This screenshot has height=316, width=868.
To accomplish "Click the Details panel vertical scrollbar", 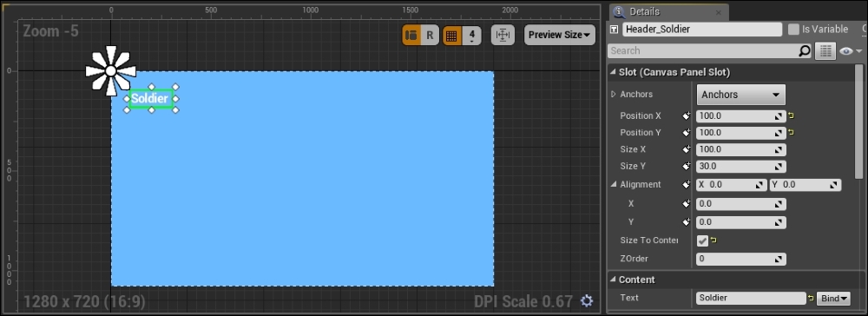I will [x=858, y=122].
